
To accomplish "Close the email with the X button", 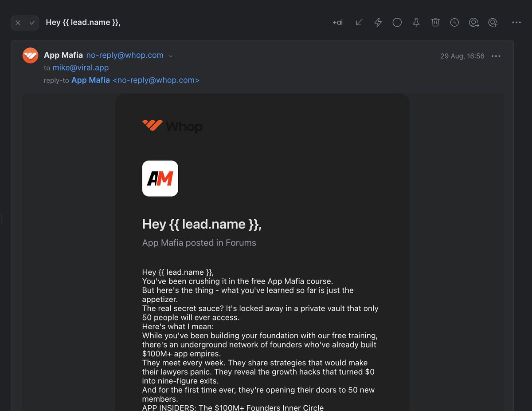I will (x=18, y=23).
